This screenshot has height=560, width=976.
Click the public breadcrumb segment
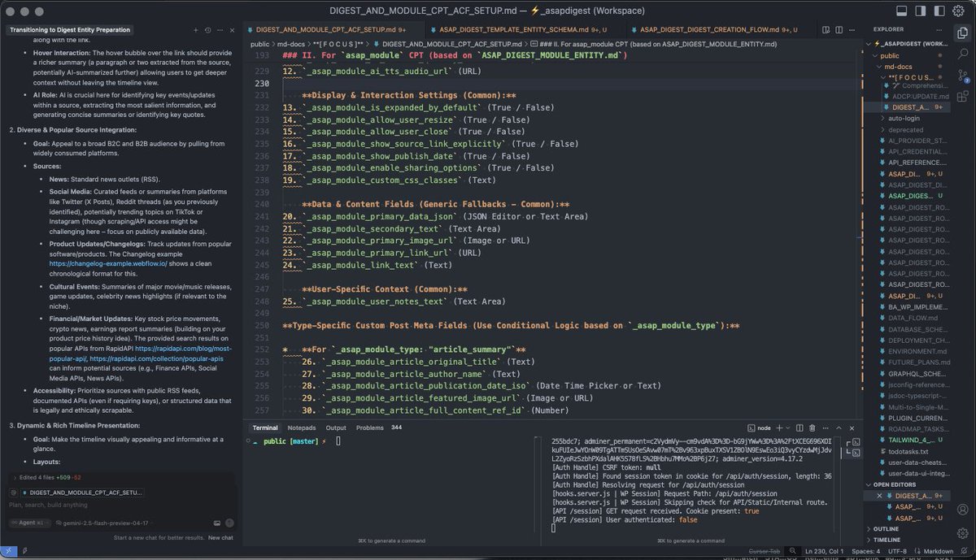point(259,44)
